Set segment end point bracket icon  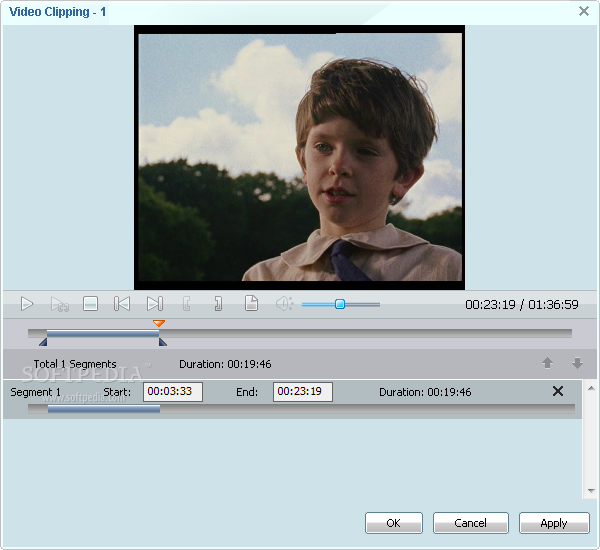218,304
